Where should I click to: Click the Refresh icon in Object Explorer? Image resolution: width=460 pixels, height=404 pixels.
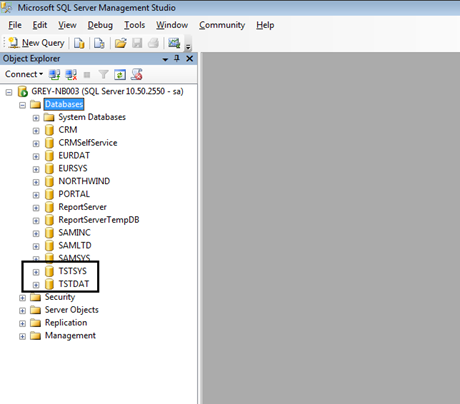tap(120, 74)
